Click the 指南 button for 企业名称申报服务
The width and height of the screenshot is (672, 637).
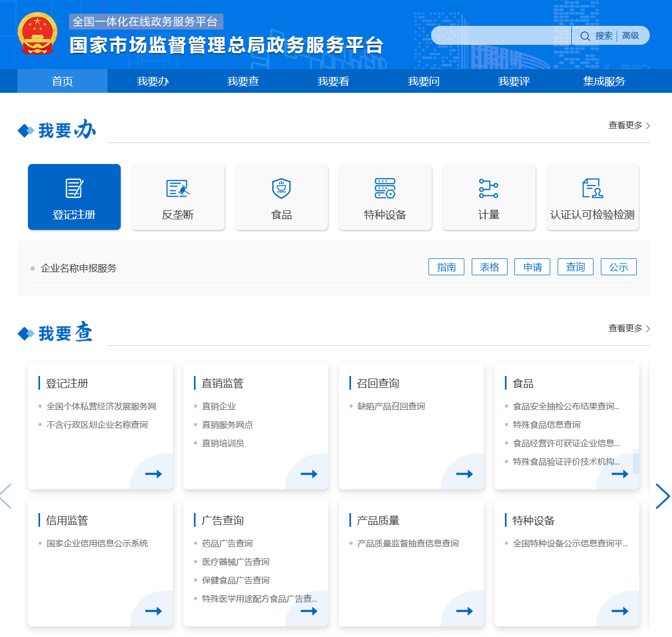[446, 267]
